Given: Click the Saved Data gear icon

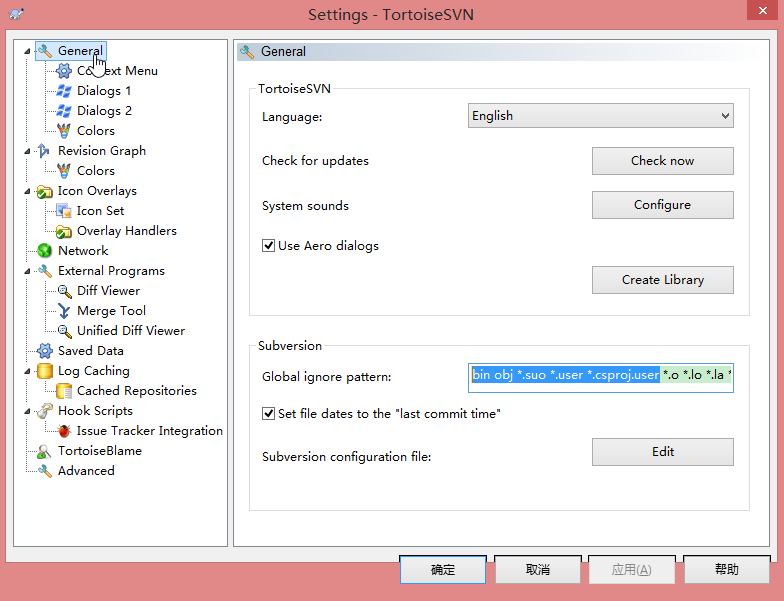Looking at the screenshot, I should pyautogui.click(x=45, y=351).
